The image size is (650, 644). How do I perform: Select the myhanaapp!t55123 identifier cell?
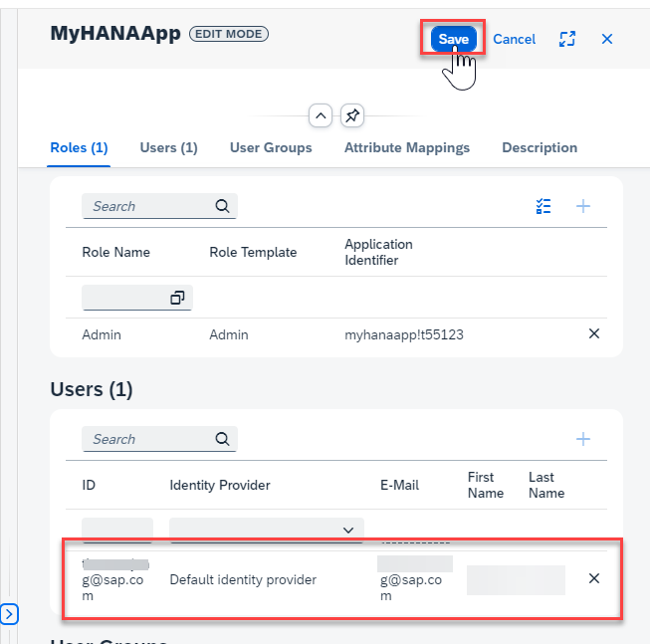pos(404,334)
